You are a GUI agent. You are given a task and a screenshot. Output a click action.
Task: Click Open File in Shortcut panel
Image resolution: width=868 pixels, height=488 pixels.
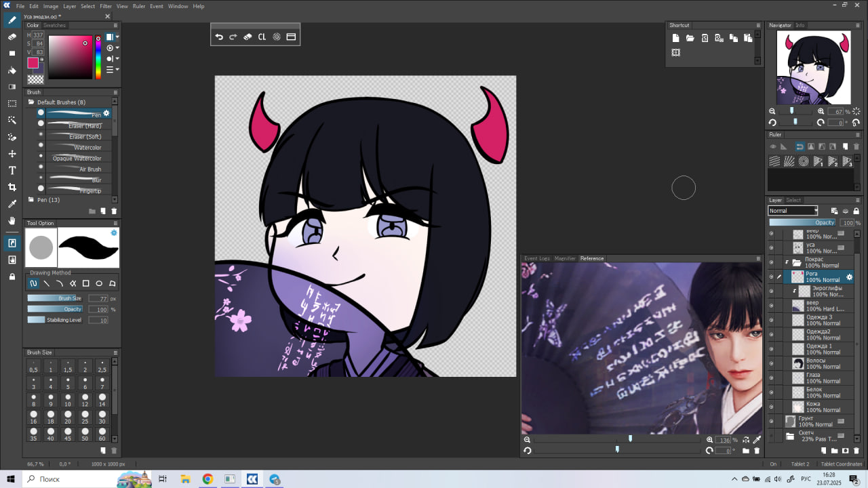(690, 38)
